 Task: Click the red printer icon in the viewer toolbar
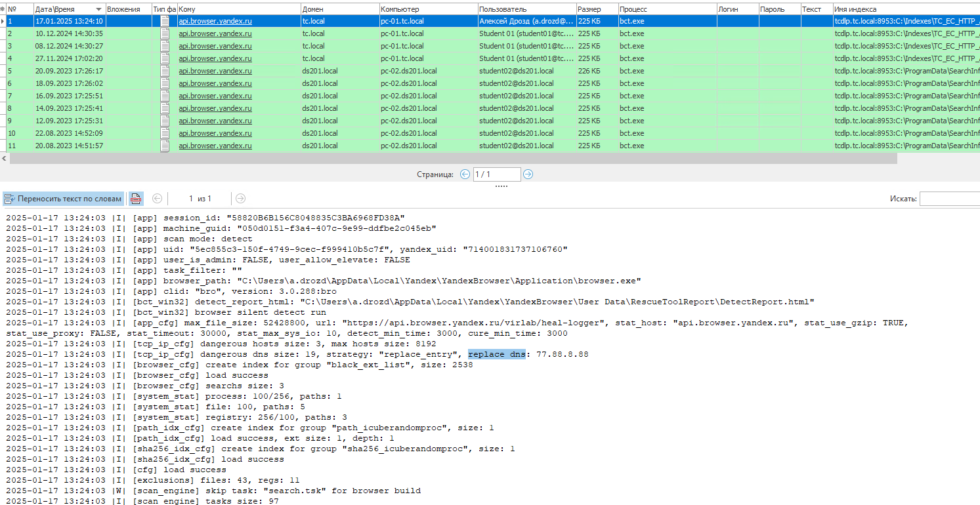coord(136,199)
